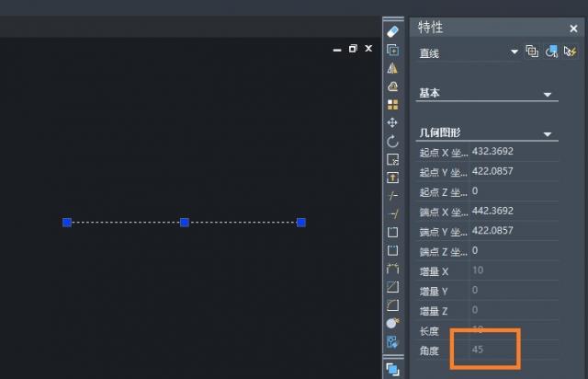Minimize the drawing window
The image size is (588, 379).
pyautogui.click(x=337, y=49)
